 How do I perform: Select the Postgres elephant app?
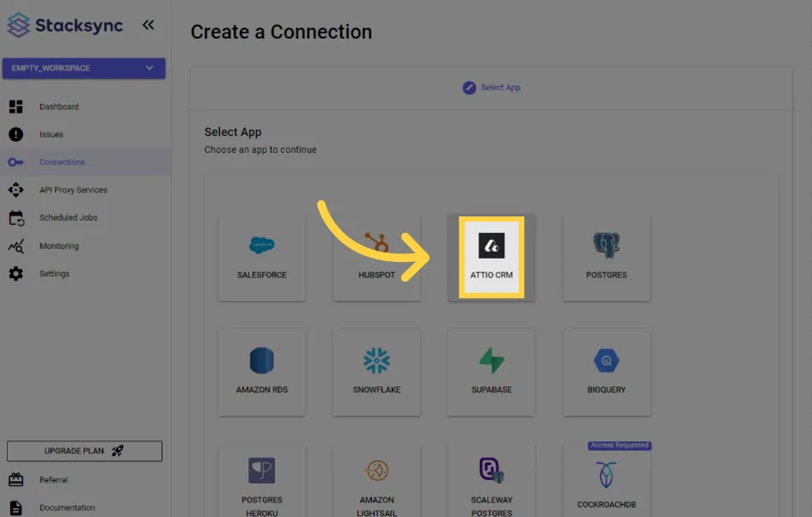607,257
